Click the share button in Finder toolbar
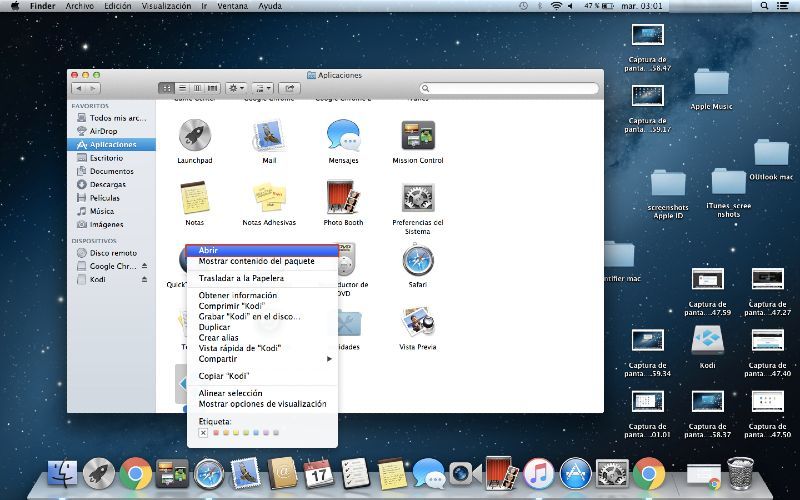Image resolution: width=800 pixels, height=500 pixels. coord(290,88)
